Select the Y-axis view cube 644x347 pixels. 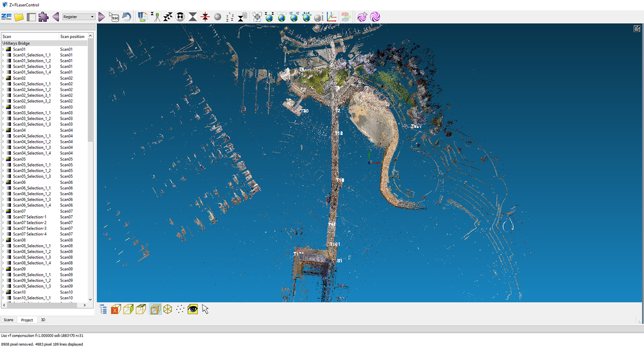(128, 309)
